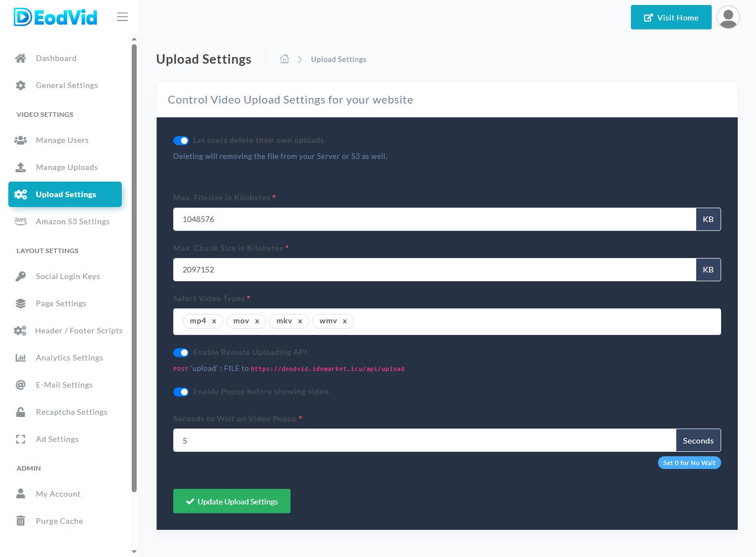Remove the wmv video type tag

(x=345, y=321)
